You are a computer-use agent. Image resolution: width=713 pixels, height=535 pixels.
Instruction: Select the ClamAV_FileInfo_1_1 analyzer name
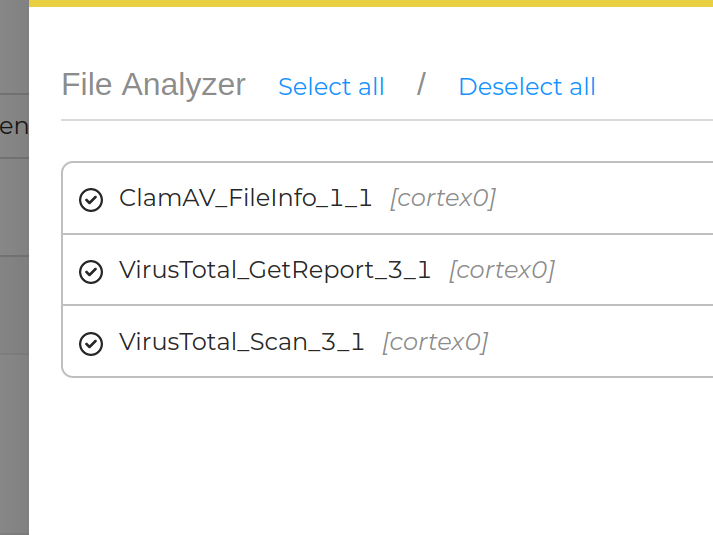point(246,198)
